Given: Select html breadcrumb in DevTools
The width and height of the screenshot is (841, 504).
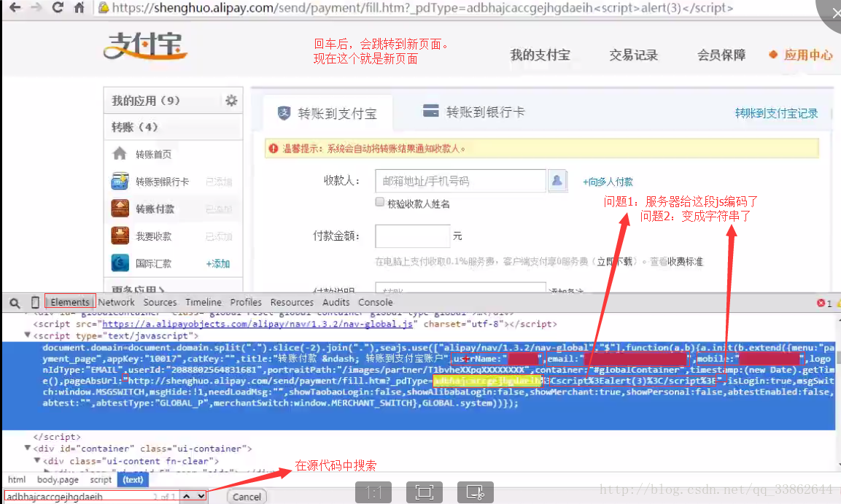Looking at the screenshot, I should point(17,479).
